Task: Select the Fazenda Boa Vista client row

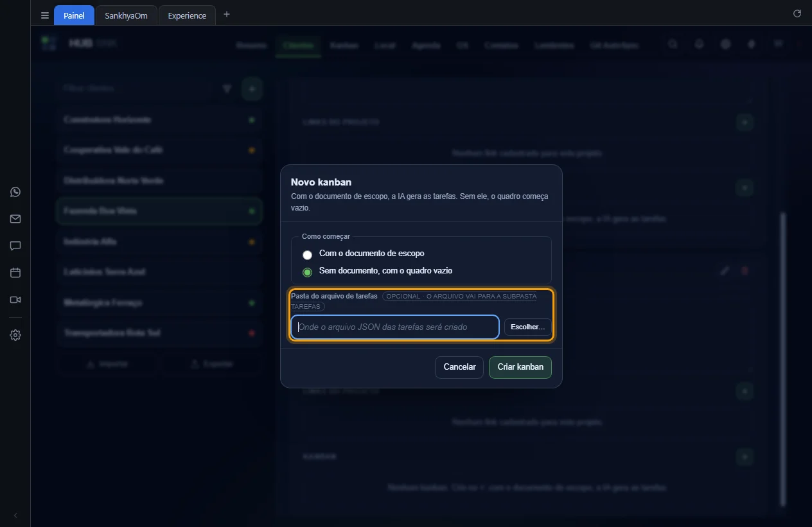Action: pos(159,211)
